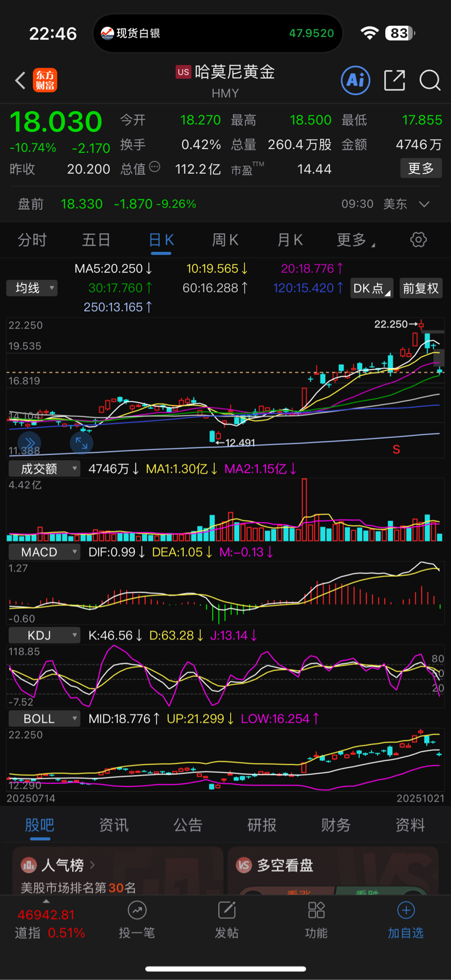
Task: Tap the MA5:20.250 value
Action: coord(113,268)
